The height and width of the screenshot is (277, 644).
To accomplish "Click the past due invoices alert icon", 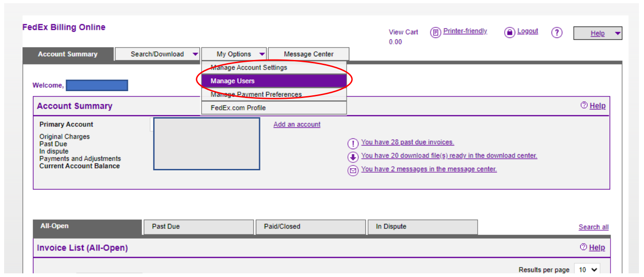I will point(352,143).
